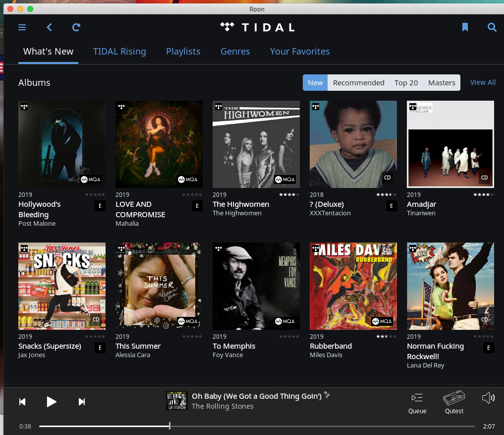Open Miles Davis artist link

[326, 355]
